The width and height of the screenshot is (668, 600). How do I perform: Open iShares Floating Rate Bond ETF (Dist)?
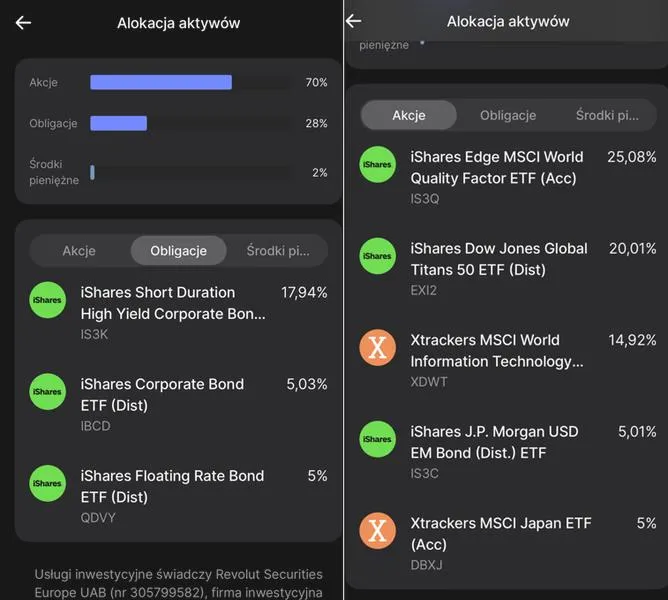pos(179,495)
